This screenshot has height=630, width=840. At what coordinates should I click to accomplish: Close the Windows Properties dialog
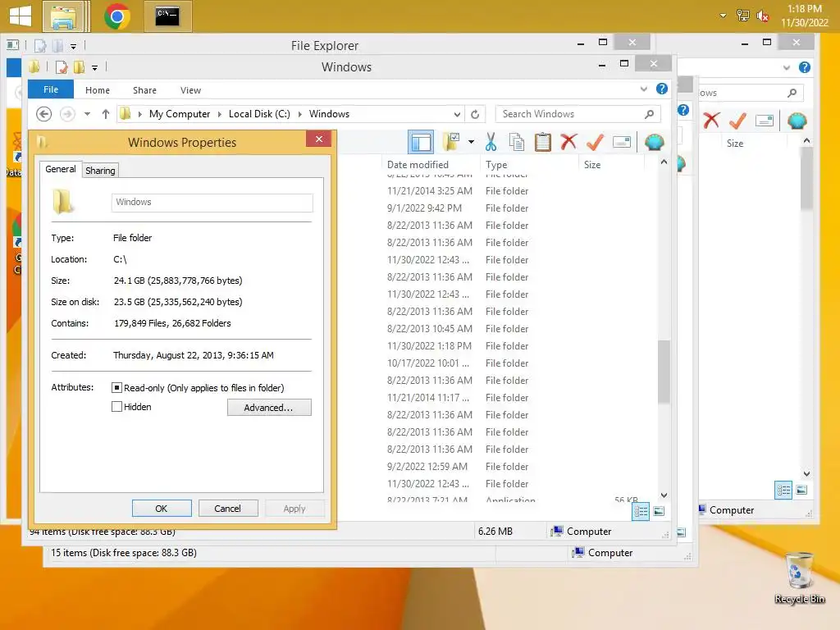(319, 139)
